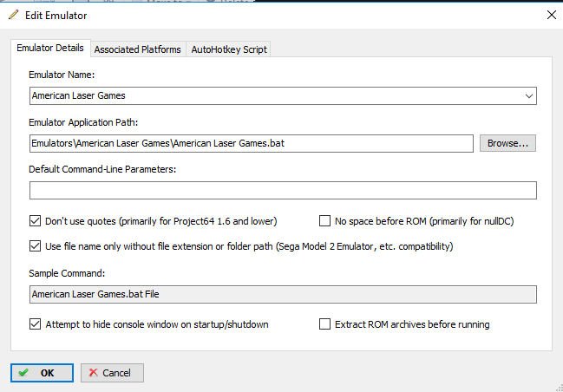Focus the Default Command-Line Parameters field
This screenshot has width=563, height=392.
click(283, 190)
